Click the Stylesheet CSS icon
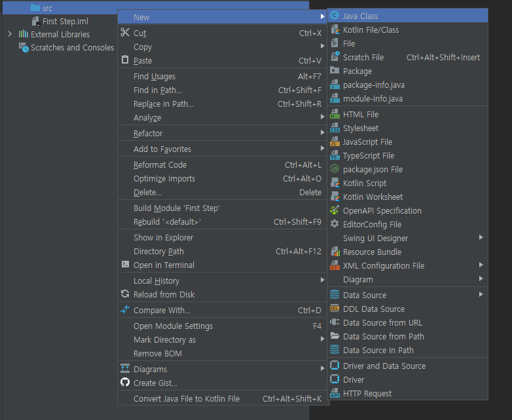This screenshot has width=512, height=420. 335,128
